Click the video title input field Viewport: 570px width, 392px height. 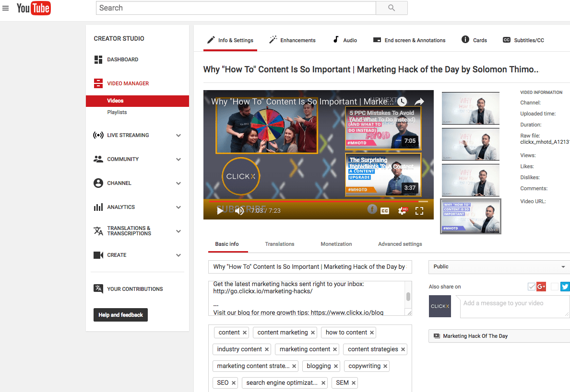point(310,267)
